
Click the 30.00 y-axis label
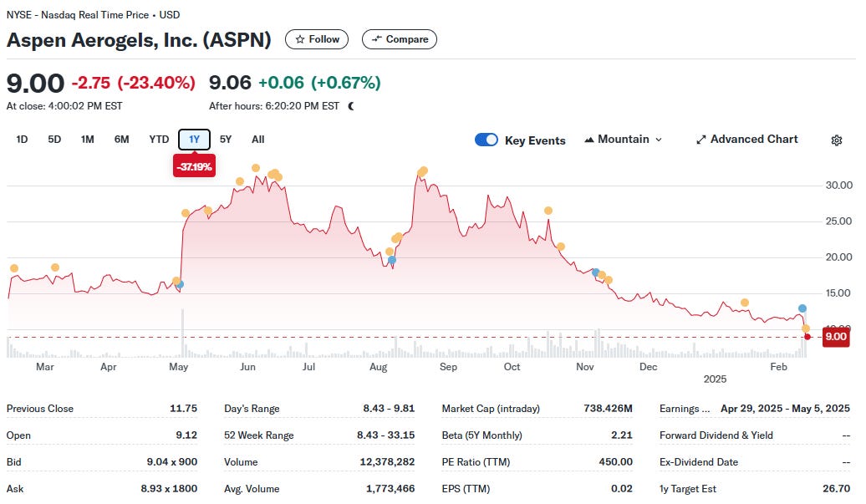click(x=838, y=186)
